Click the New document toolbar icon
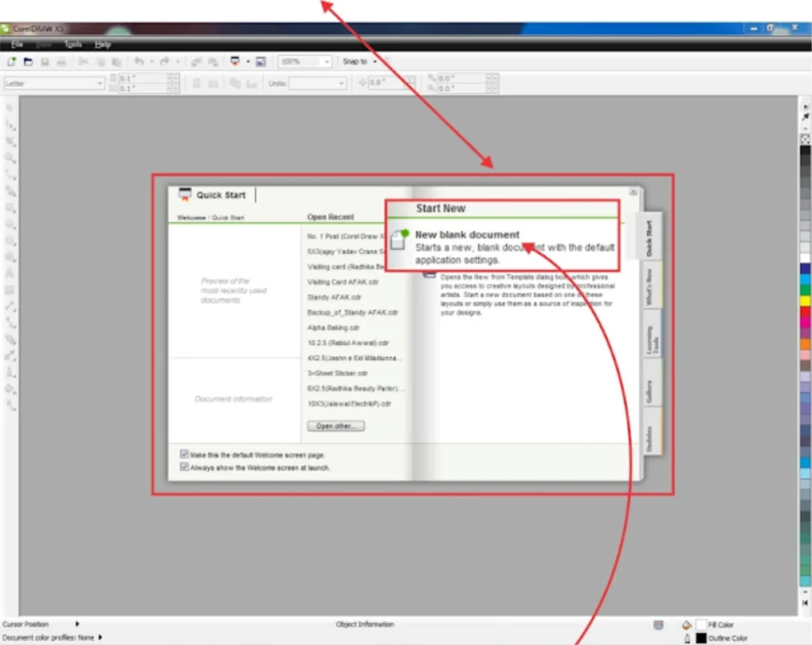812x645 pixels. pos(11,62)
